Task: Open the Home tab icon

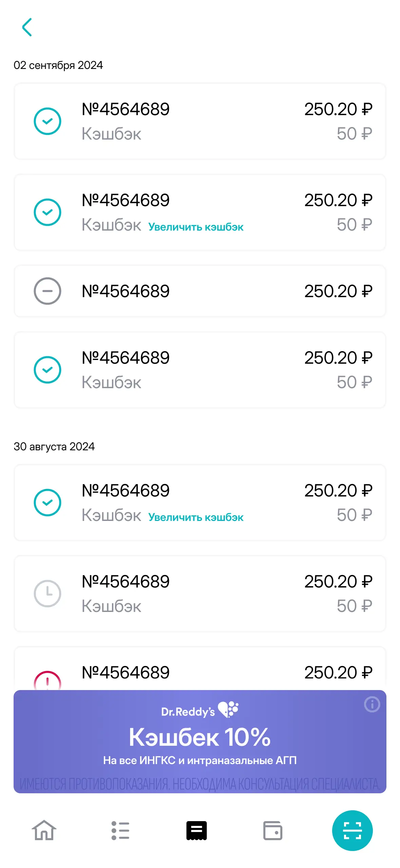Action: (x=44, y=830)
